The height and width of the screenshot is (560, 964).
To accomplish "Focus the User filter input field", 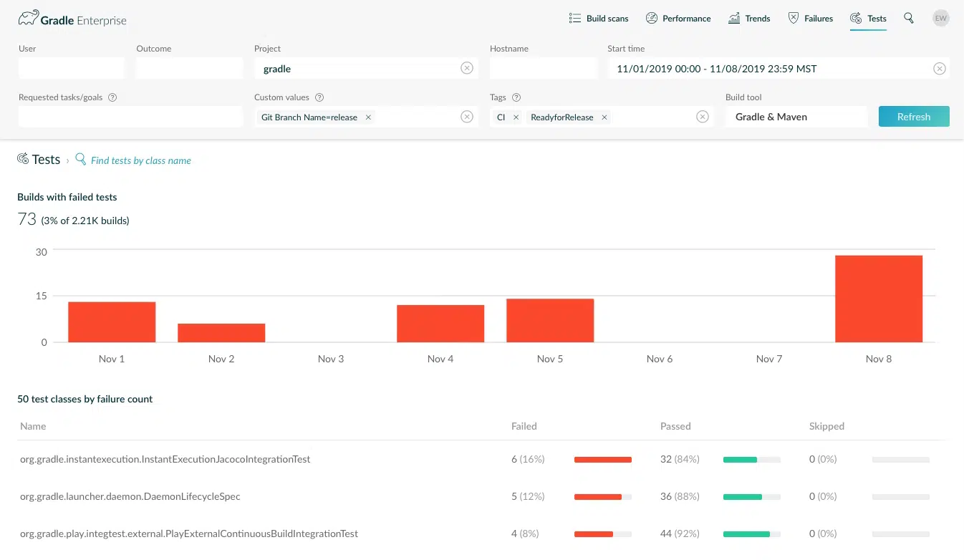I will 71,69.
